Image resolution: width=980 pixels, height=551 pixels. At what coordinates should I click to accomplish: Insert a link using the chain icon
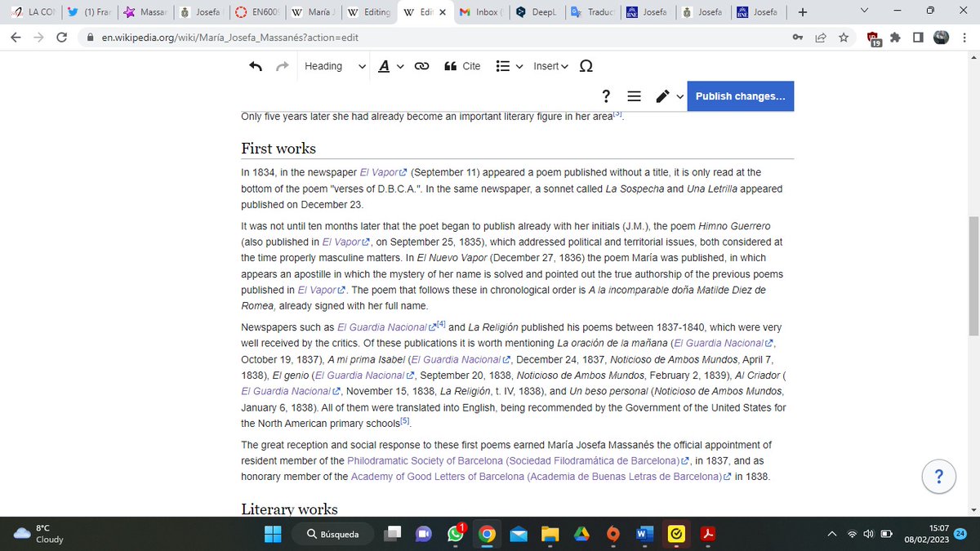[422, 67]
